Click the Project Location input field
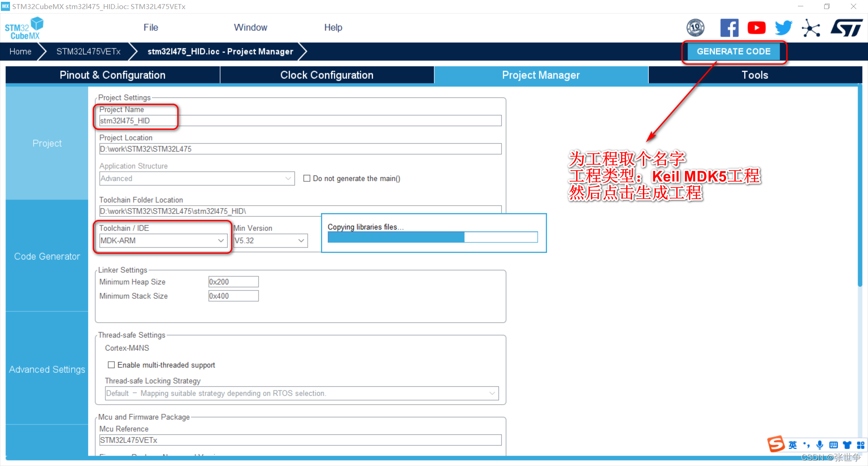The image size is (868, 466). tap(300, 149)
